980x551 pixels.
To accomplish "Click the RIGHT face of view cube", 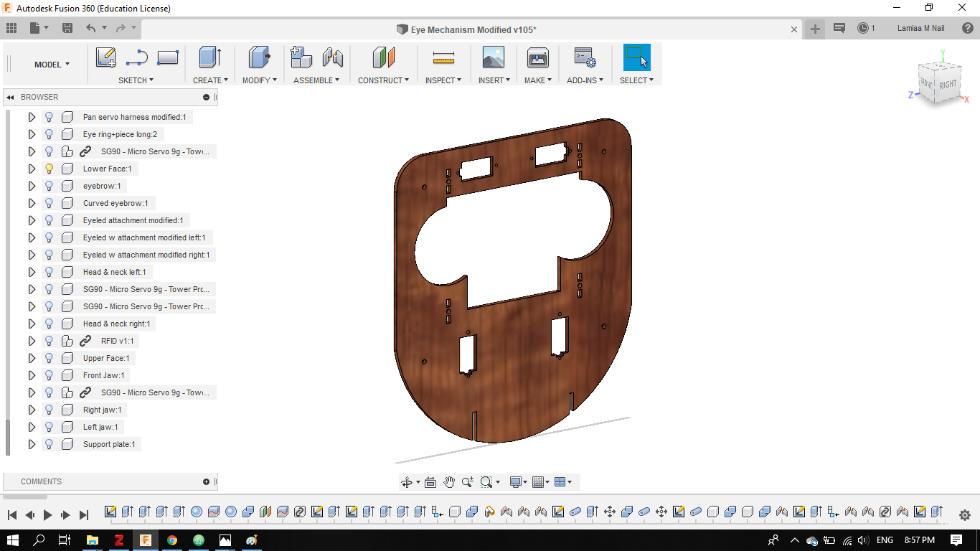I will coord(948,84).
